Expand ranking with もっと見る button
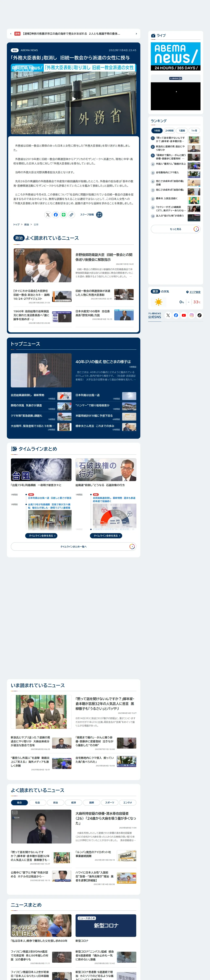The height and width of the screenshot is (980, 210). [x=176, y=229]
